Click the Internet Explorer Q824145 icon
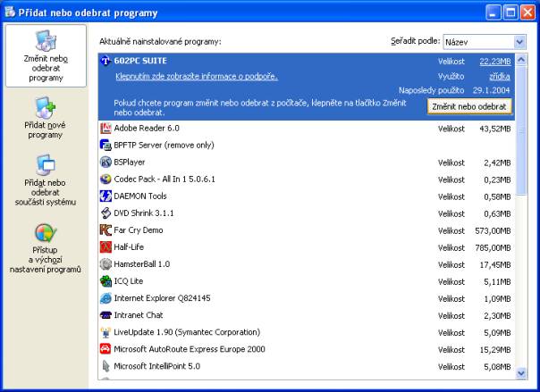The image size is (540, 392). click(x=105, y=298)
